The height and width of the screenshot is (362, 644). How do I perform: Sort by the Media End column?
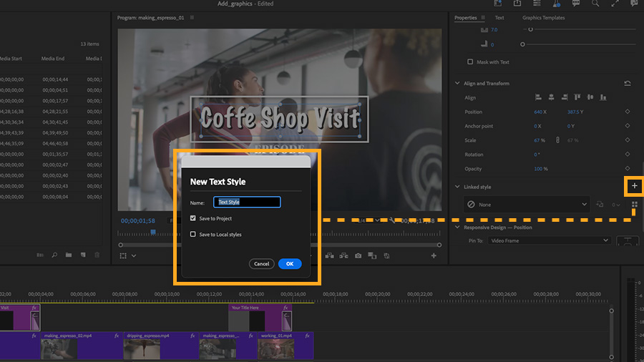[53, 58]
